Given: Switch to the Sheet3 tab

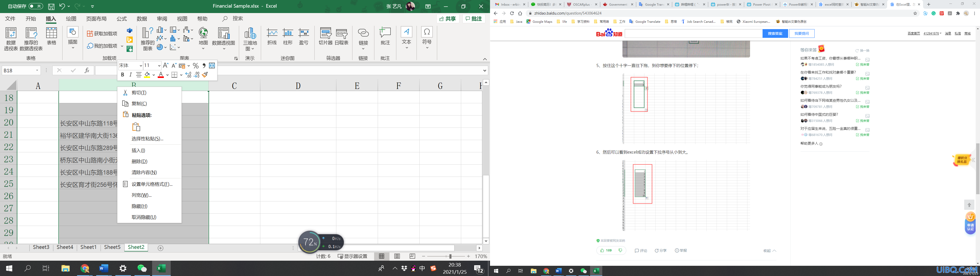Looking at the screenshot, I should tap(41, 247).
